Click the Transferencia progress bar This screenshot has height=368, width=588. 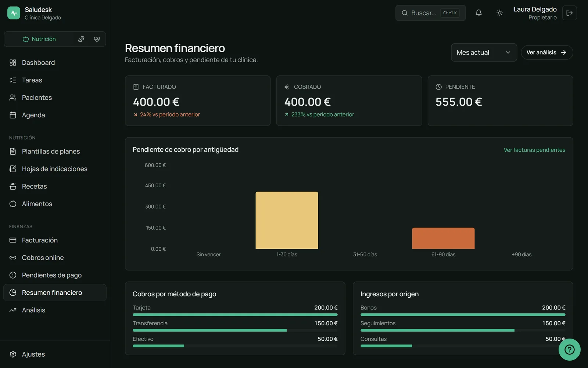pos(235,330)
